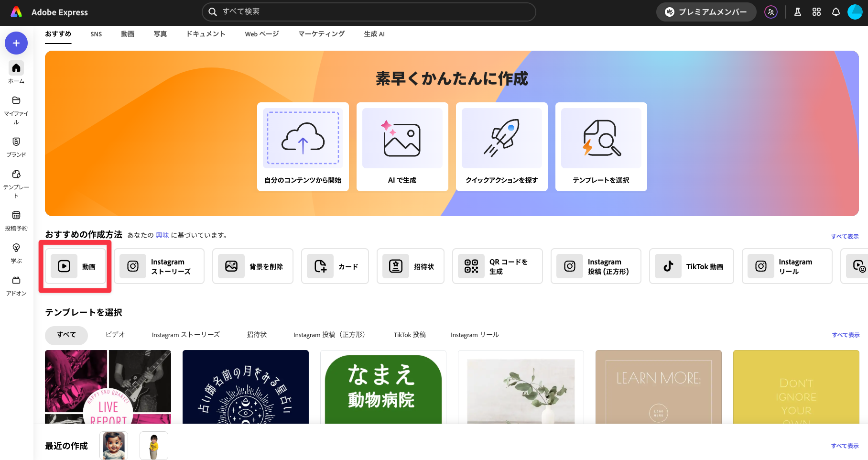Select ビデオ template filter

click(115, 335)
